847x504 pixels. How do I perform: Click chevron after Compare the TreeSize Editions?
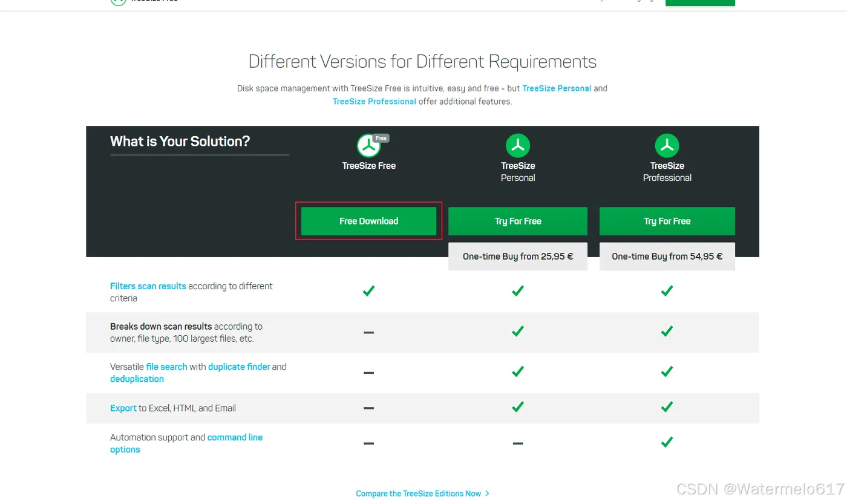click(487, 494)
